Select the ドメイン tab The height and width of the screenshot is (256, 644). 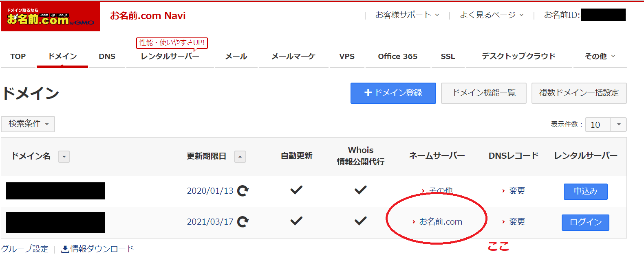click(62, 56)
